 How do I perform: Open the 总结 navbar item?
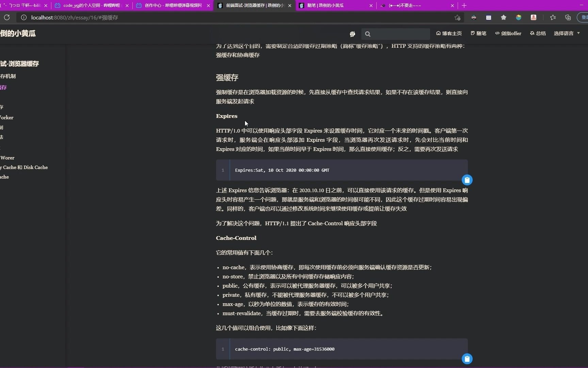538,33
